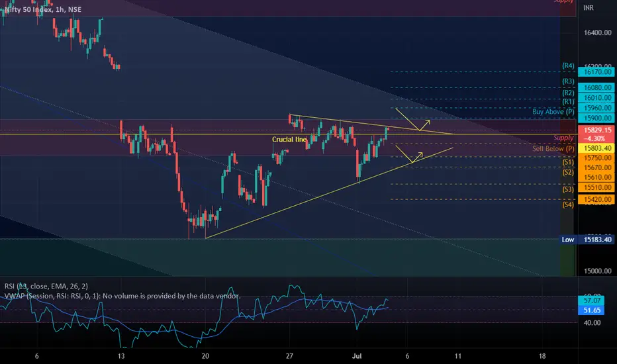The height and width of the screenshot is (364, 617).
Task: Click the 16170.00 R4 price label
Action: click(596, 72)
